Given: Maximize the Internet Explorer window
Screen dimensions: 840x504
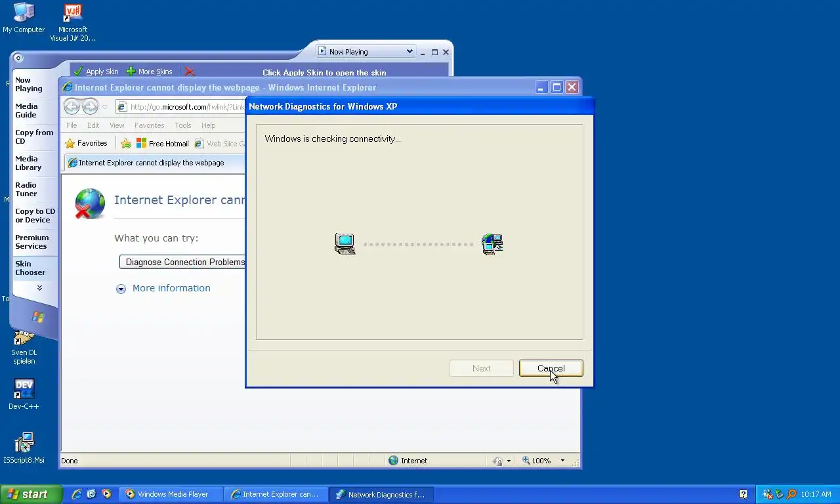Looking at the screenshot, I should coord(556,87).
